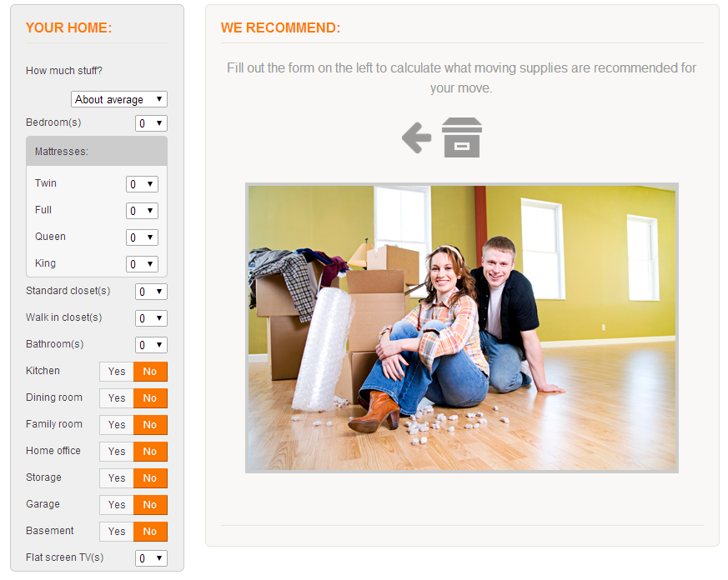Image resolution: width=728 pixels, height=580 pixels.
Task: Open the Queen mattress dropdown
Action: tap(142, 237)
